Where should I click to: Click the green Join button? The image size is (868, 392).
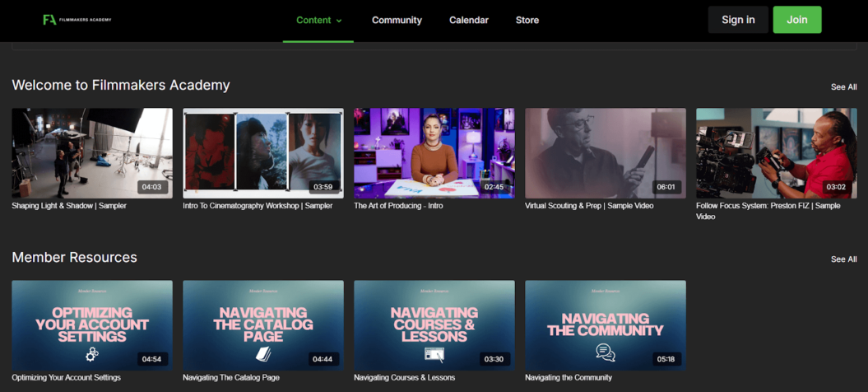click(x=797, y=20)
